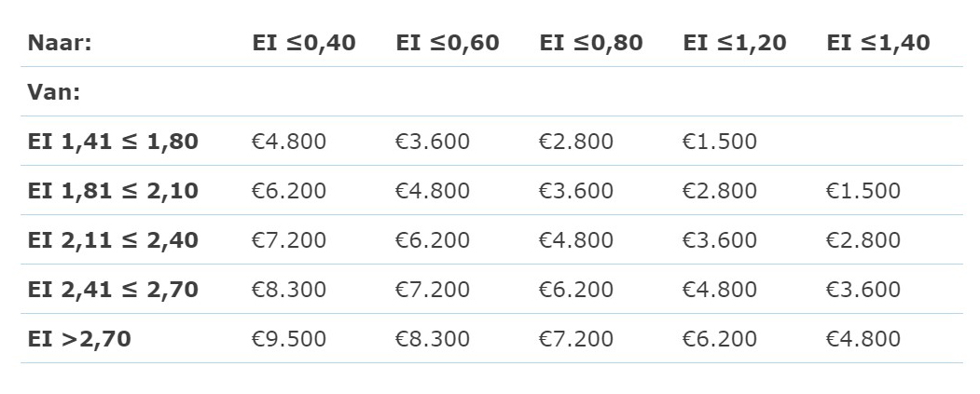Screen dimensions: 980x394
Task: Select the 'EI ≤0,60' column header
Action: click(x=448, y=43)
